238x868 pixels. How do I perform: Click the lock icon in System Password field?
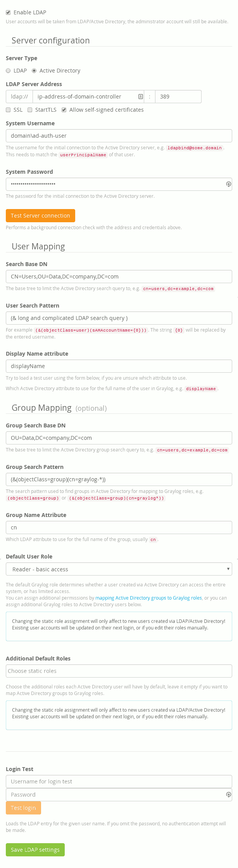click(x=228, y=184)
